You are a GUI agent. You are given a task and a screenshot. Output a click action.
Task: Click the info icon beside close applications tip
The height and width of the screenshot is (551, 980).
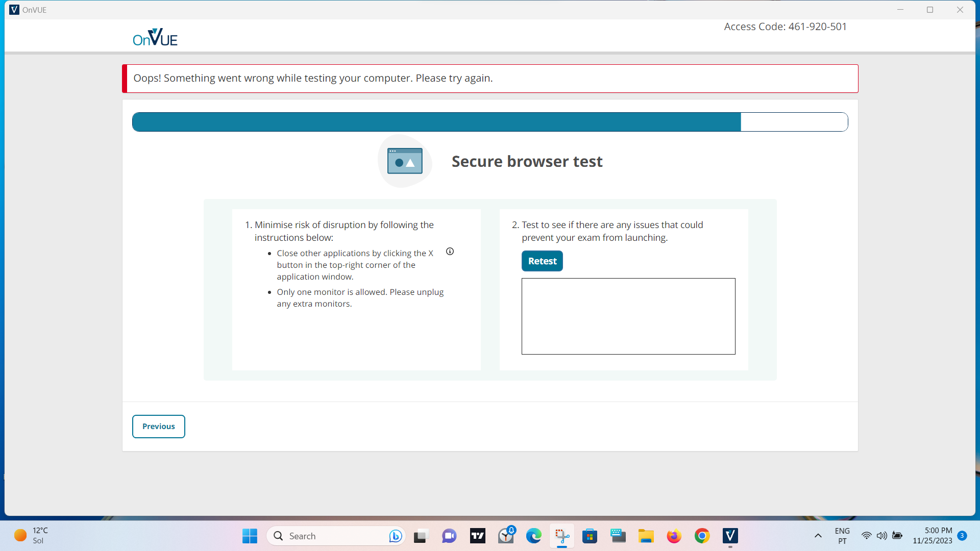450,252
